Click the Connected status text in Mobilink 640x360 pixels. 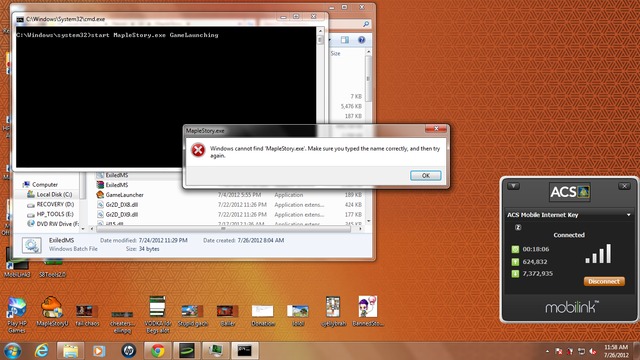569,235
